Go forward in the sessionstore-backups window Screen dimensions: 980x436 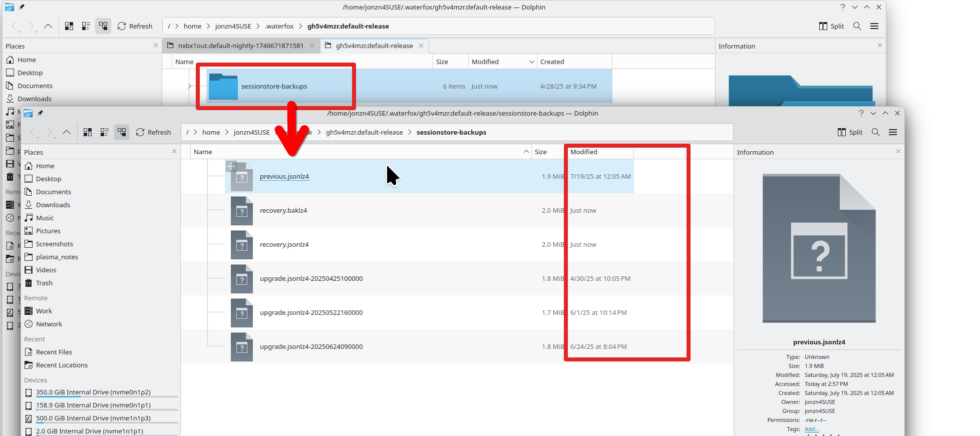tap(50, 132)
